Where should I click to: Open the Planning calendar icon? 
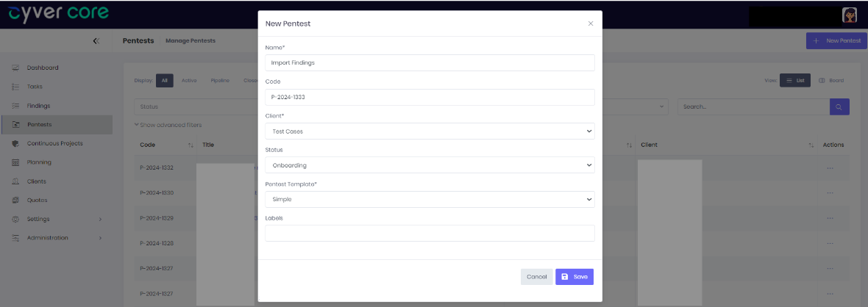coord(15,162)
